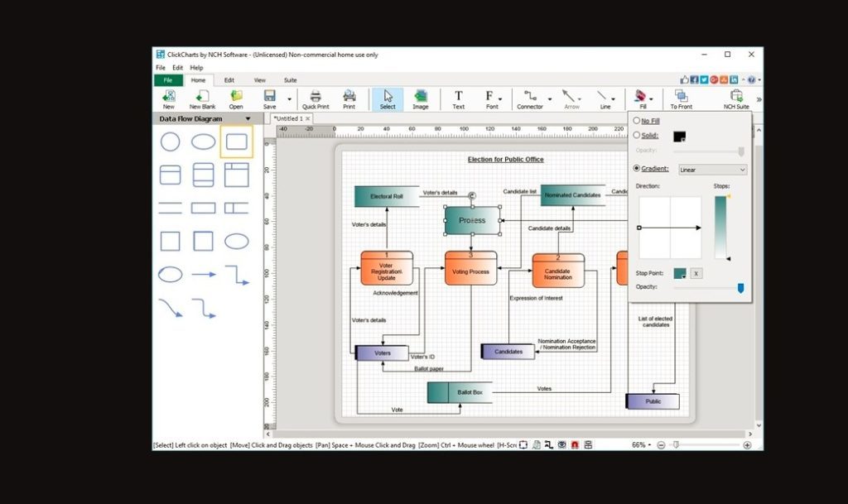This screenshot has height=504, width=848.
Task: Choose the Text tool
Action: tap(458, 99)
